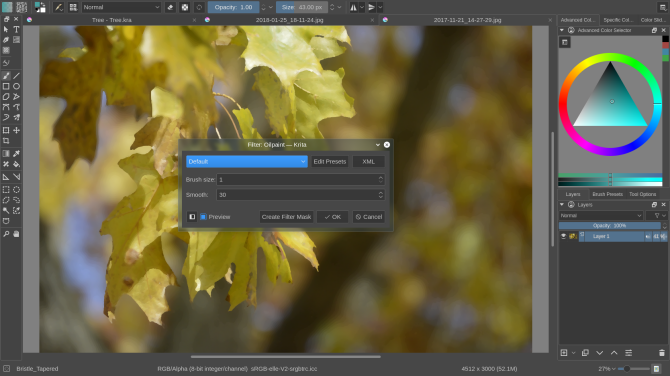Select the Elliptical Selection tool

pyautogui.click(x=16, y=189)
